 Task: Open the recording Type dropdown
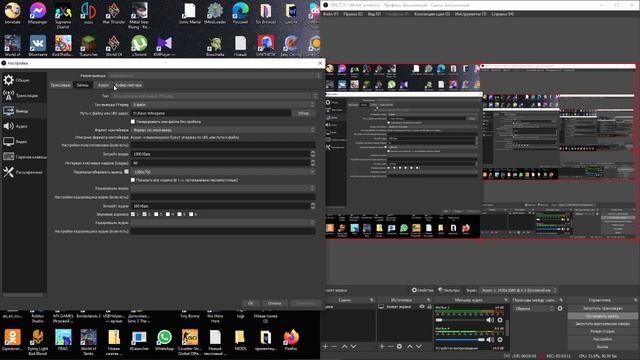214,96
